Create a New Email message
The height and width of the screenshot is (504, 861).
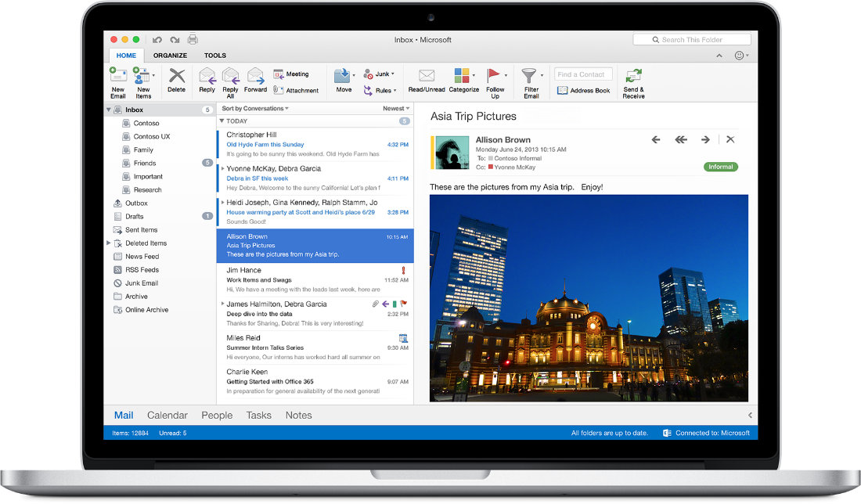click(x=118, y=81)
